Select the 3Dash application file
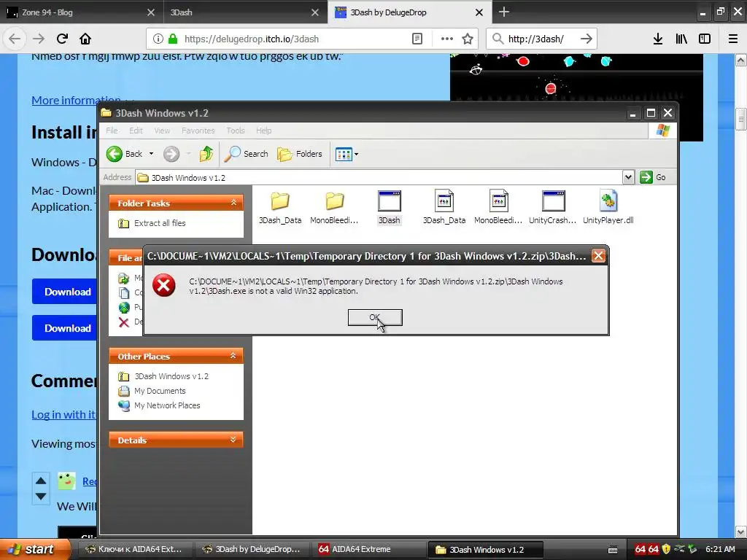Image resolution: width=747 pixels, height=560 pixels. point(390,208)
